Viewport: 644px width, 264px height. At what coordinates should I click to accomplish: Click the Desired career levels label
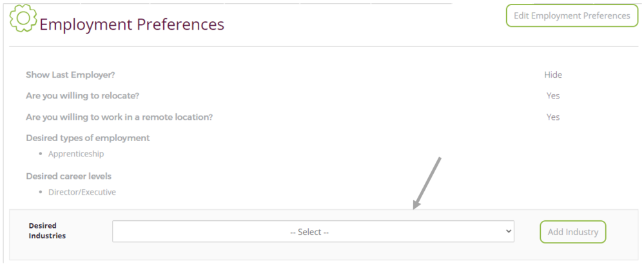pos(68,176)
